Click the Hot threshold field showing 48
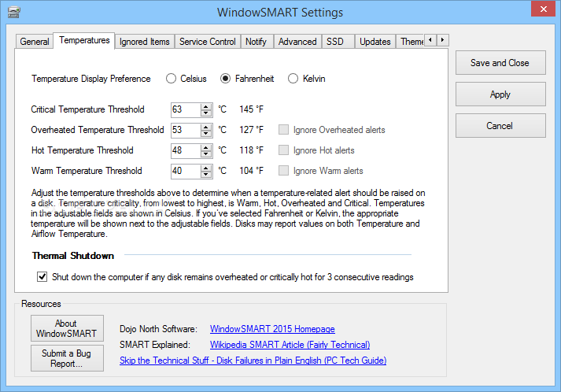The width and height of the screenshot is (561, 392). [186, 150]
